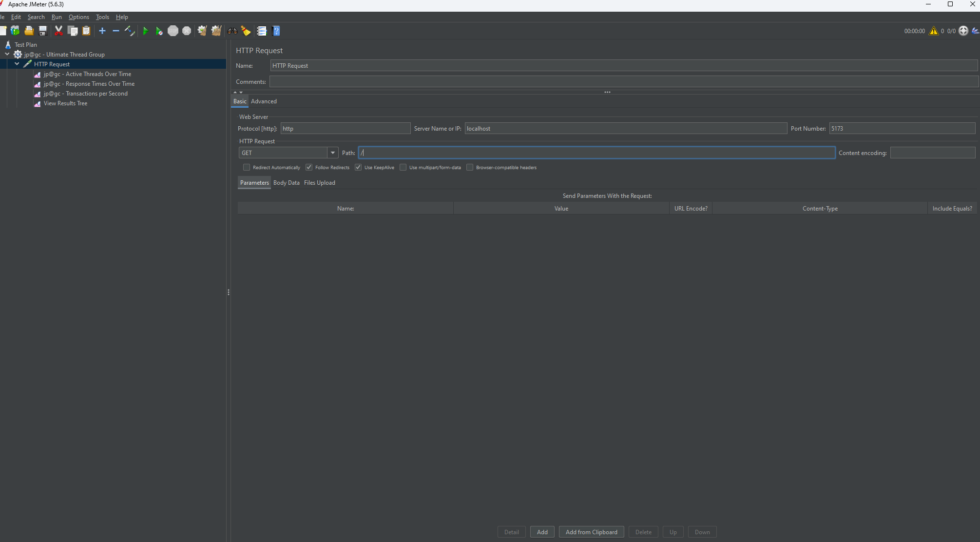
Task: Click the Clear All icon with two brooms
Action: click(x=216, y=31)
